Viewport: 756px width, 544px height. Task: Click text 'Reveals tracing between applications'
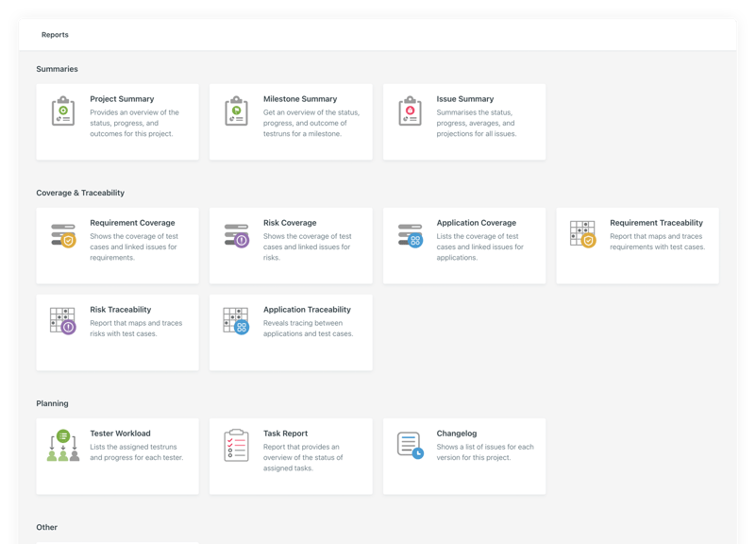(x=308, y=329)
